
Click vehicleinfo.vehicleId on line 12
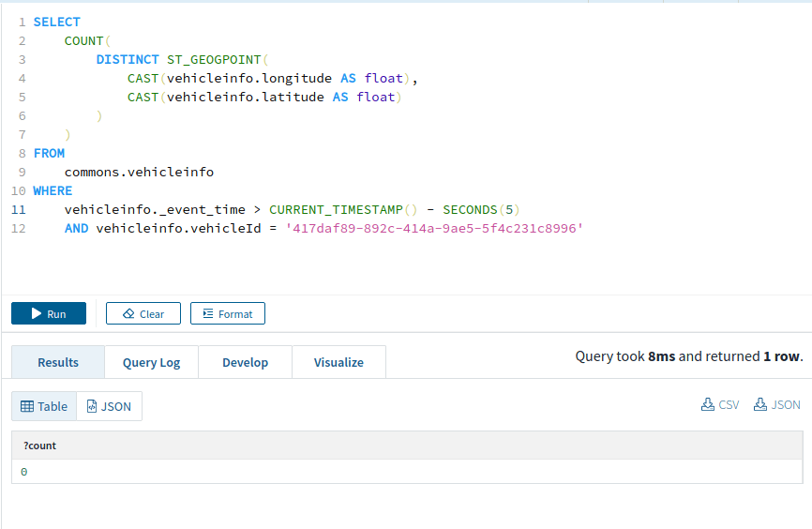point(179,228)
